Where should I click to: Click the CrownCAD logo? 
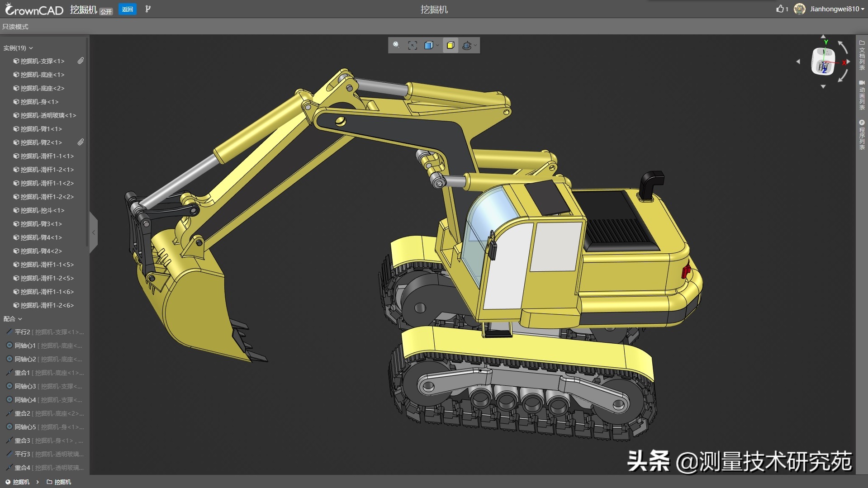click(x=34, y=9)
